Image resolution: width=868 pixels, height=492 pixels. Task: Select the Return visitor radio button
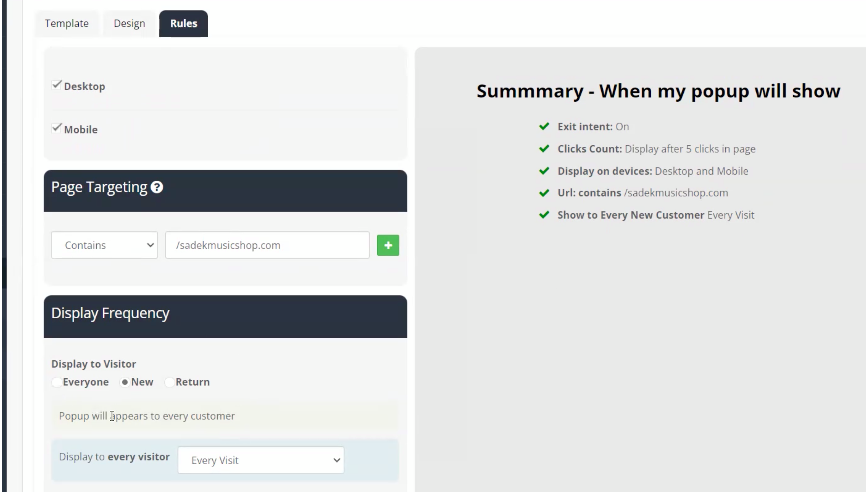pos(169,383)
